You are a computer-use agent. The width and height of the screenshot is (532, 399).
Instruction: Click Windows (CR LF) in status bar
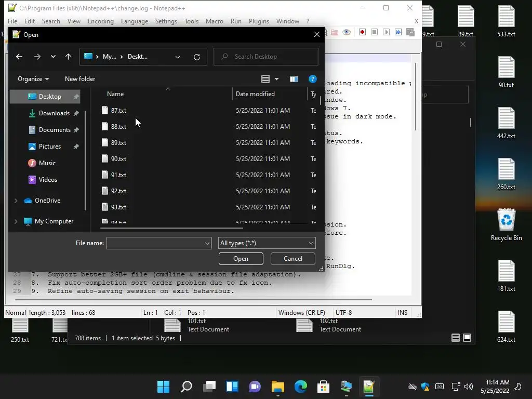302,313
